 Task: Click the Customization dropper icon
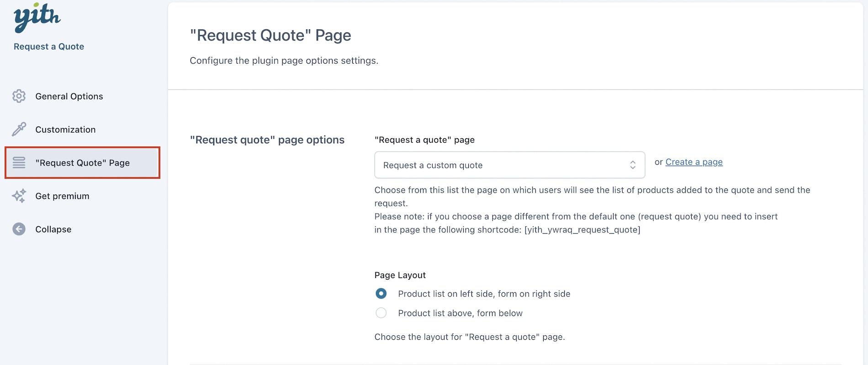(x=19, y=129)
